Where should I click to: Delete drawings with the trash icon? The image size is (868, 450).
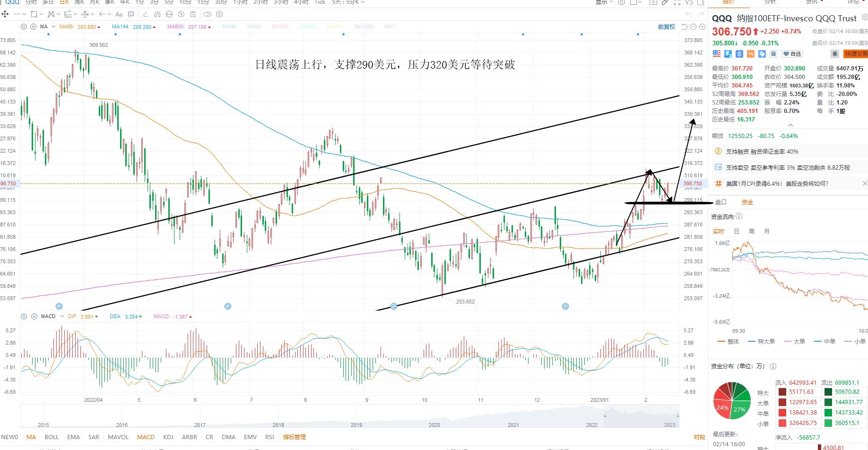coord(194,14)
